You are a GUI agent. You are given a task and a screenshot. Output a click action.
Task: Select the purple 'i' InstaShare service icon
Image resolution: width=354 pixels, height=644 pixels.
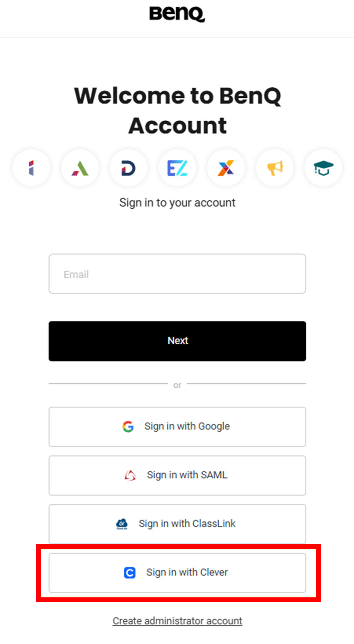[32, 168]
